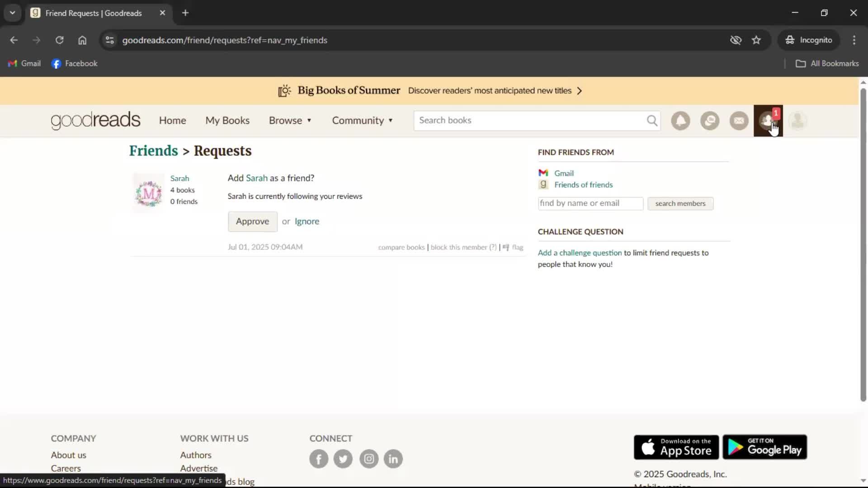
Task: Open browser home page
Action: pyautogui.click(x=82, y=40)
